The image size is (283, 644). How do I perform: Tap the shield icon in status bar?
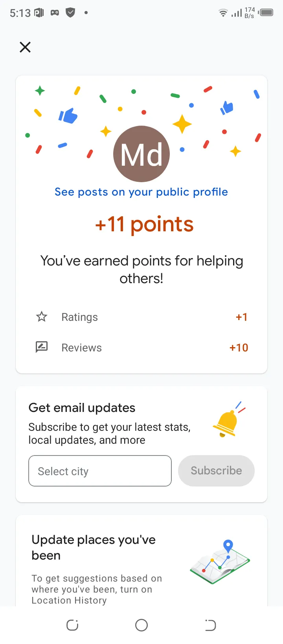coord(70,13)
